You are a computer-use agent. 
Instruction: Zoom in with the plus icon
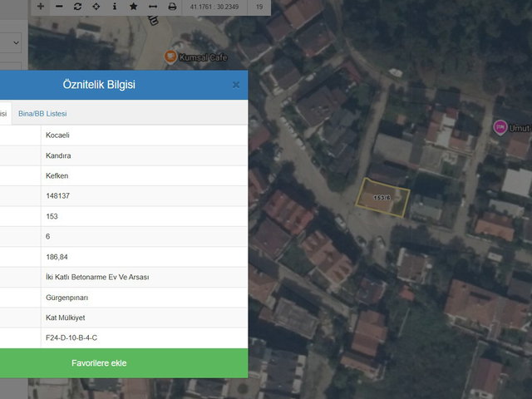coord(41,7)
